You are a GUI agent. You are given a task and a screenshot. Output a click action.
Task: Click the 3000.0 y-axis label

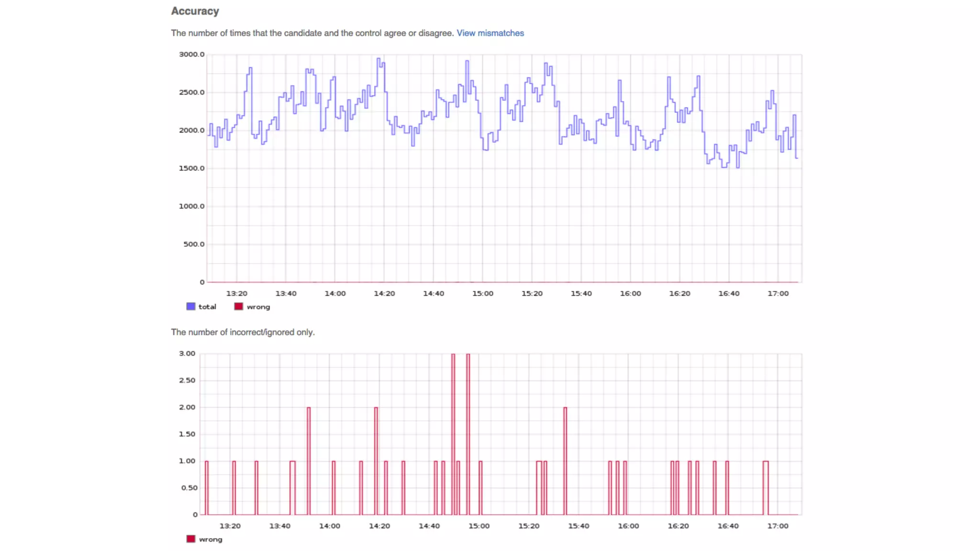click(191, 54)
